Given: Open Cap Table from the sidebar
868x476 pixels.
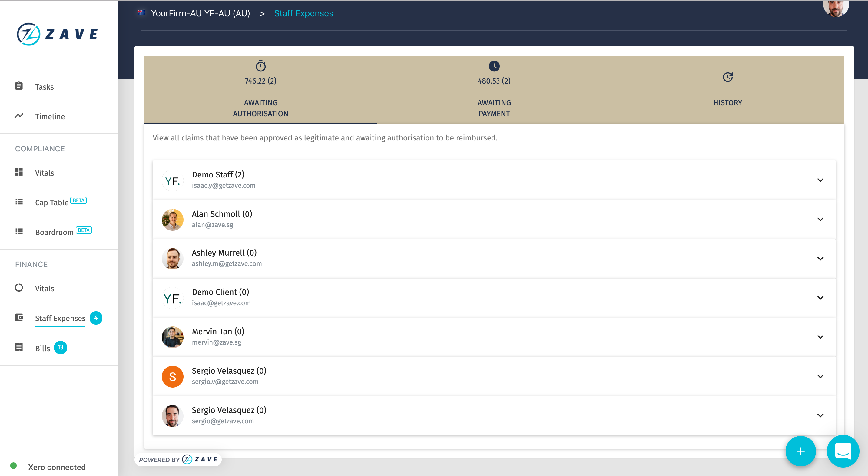Looking at the screenshot, I should [x=52, y=203].
